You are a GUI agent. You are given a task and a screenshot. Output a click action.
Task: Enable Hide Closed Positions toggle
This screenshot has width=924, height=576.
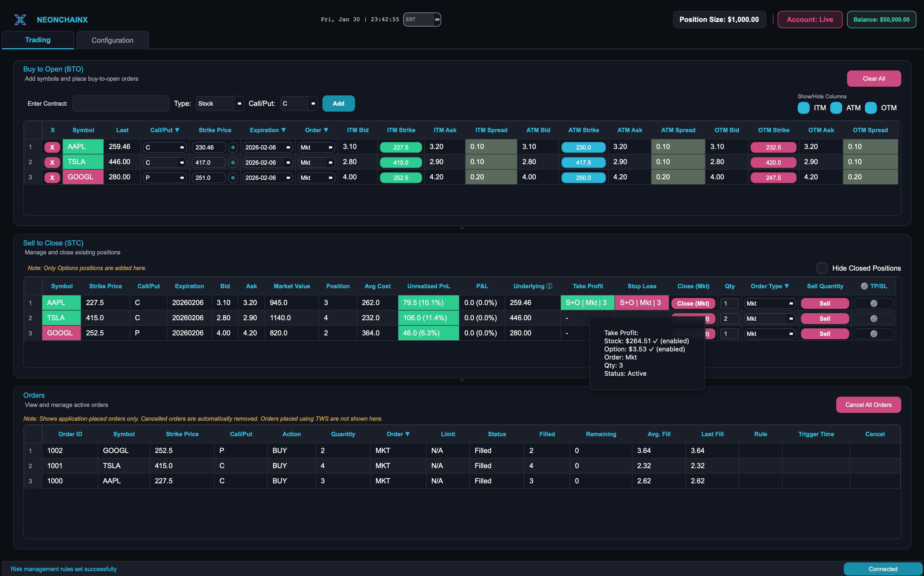pos(822,268)
